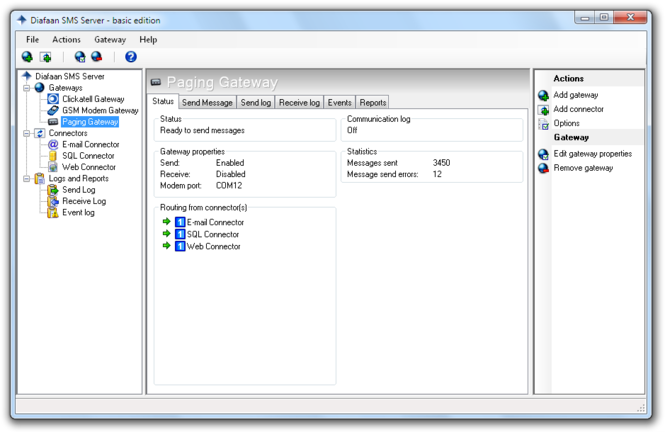Click the Add gateway link
This screenshot has width=665, height=432.
coord(576,95)
